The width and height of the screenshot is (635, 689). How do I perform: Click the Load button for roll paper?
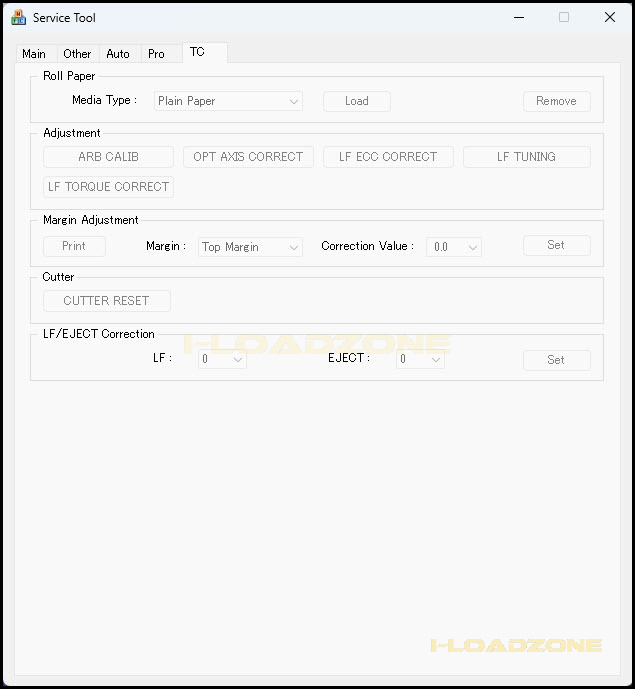[x=356, y=101]
